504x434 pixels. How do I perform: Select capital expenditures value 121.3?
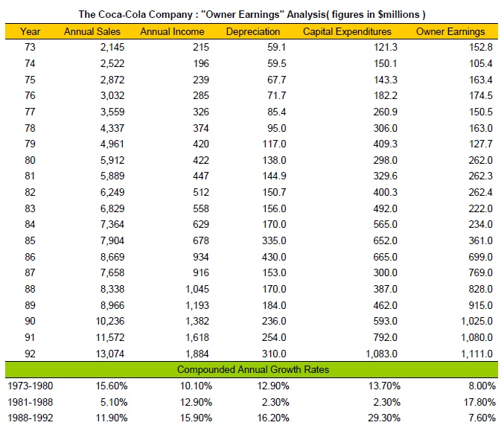coord(386,47)
